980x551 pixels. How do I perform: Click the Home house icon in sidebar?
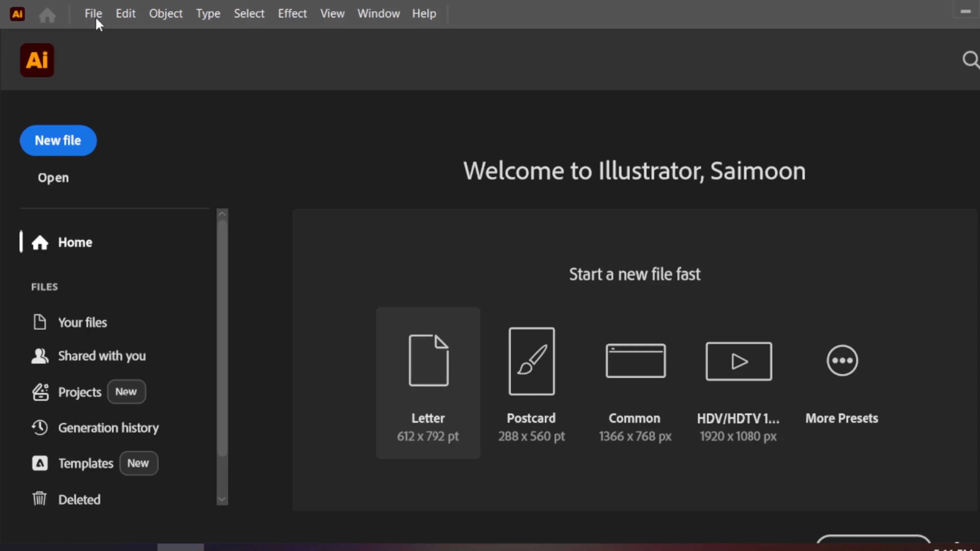tap(40, 243)
